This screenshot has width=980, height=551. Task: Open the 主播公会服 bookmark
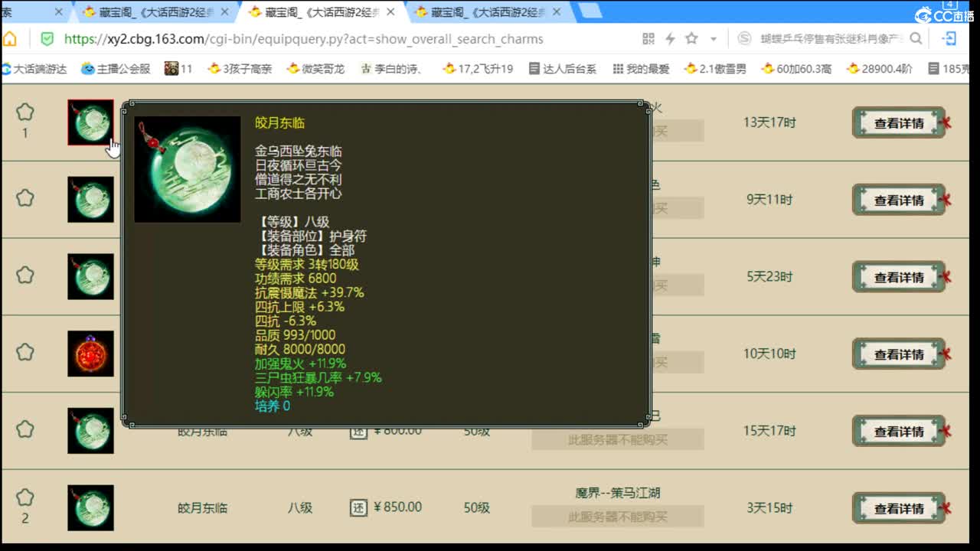[116, 69]
